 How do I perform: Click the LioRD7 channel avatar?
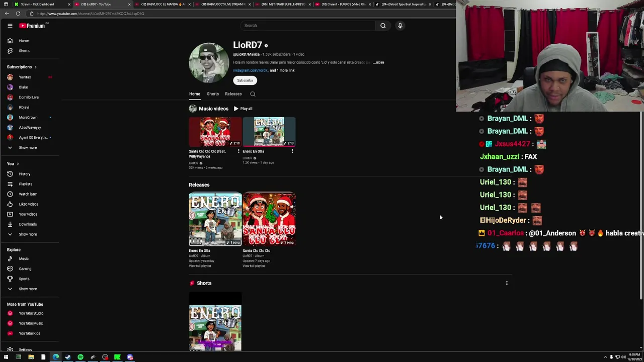(x=209, y=63)
